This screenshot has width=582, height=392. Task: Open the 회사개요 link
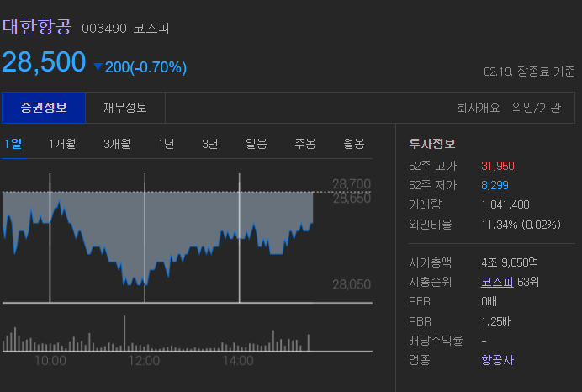478,108
